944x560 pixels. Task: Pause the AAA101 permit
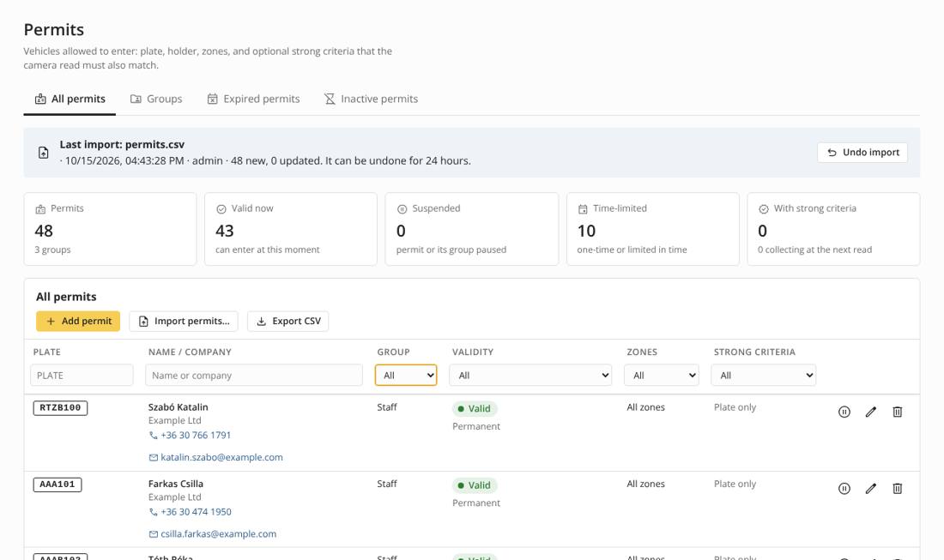click(x=844, y=489)
